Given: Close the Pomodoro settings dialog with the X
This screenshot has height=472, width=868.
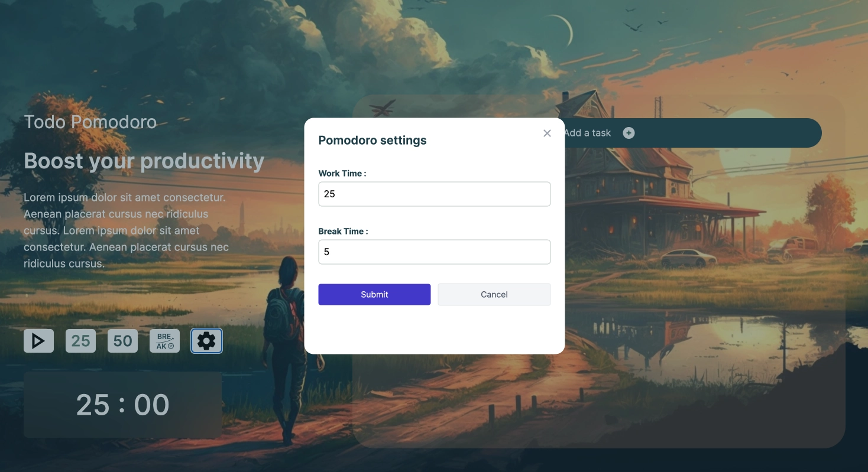Looking at the screenshot, I should pyautogui.click(x=547, y=134).
